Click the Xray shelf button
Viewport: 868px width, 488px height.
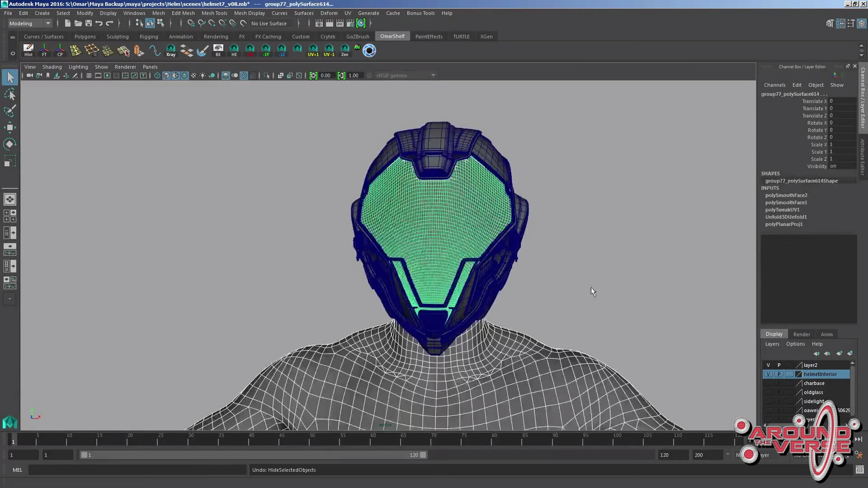170,50
